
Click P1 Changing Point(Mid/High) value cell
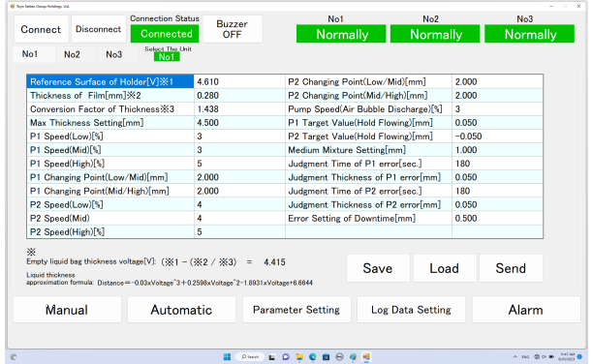point(239,191)
